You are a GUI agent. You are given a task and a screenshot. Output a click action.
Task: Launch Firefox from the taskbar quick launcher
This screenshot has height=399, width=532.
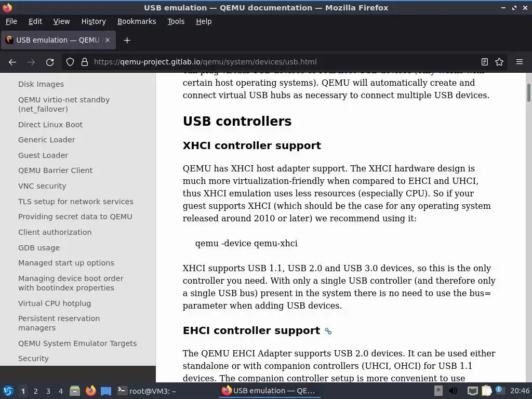click(90, 391)
